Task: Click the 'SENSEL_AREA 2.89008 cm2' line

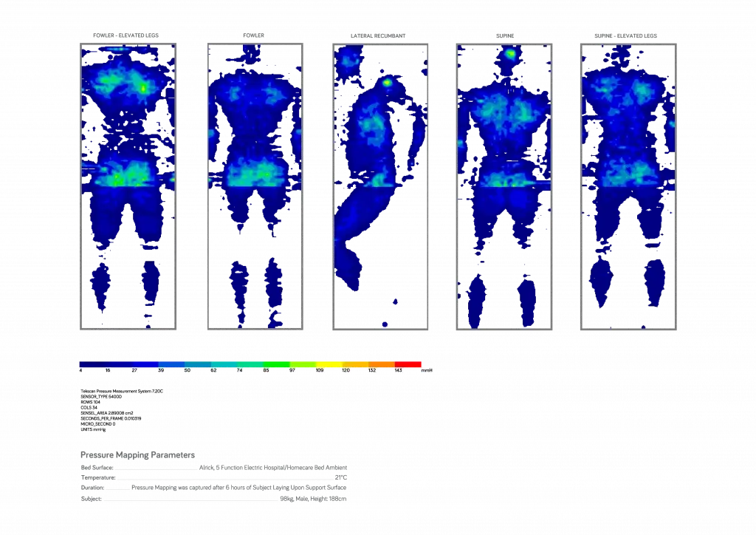Action: 106,413
